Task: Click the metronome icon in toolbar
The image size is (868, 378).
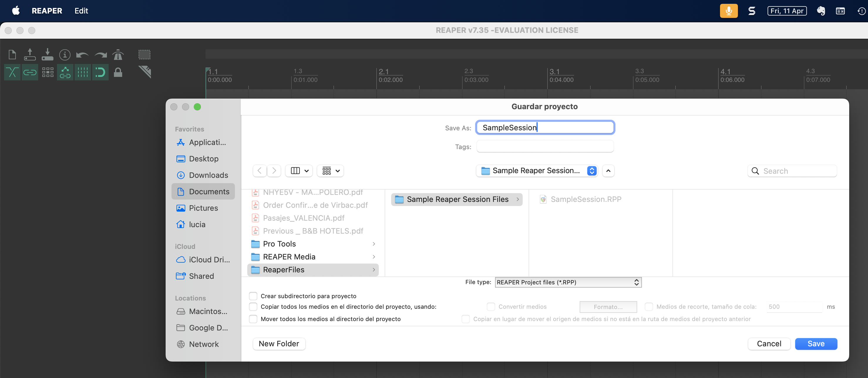Action: coord(118,55)
